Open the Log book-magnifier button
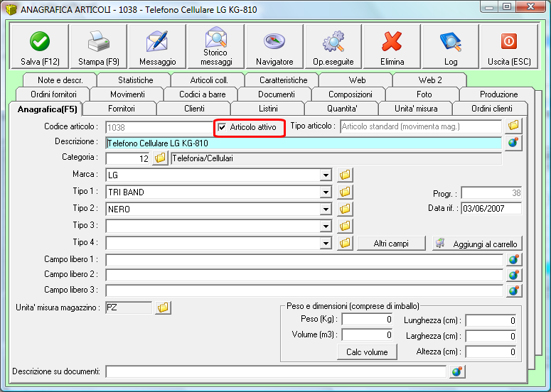The image size is (551, 392). pyautogui.click(x=451, y=46)
